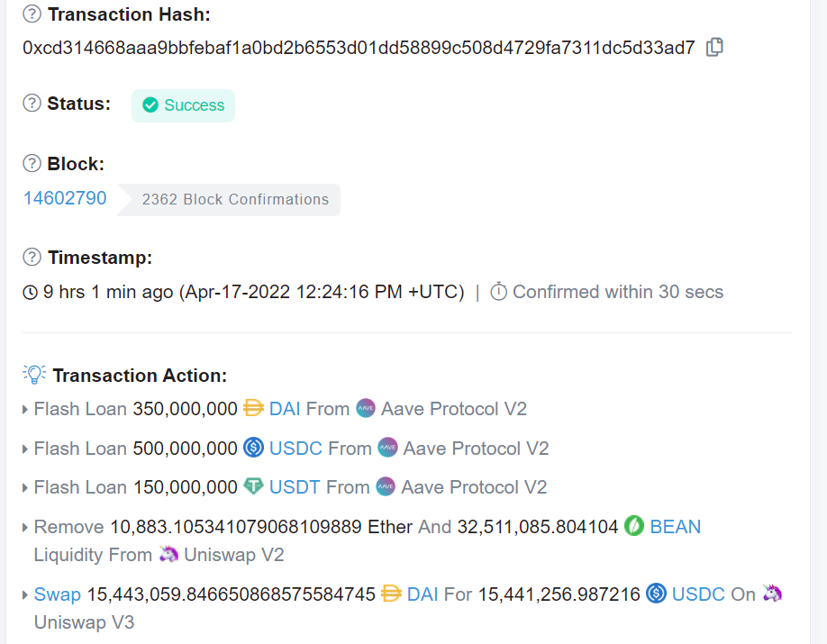Open block 14602790 link

65,198
